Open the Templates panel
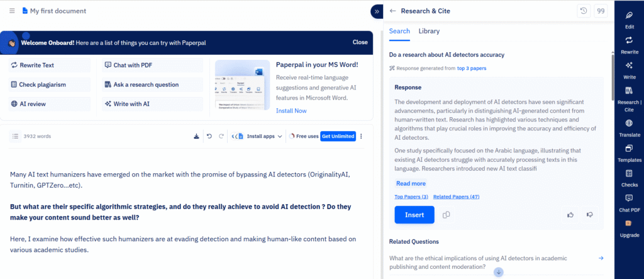 [629, 152]
